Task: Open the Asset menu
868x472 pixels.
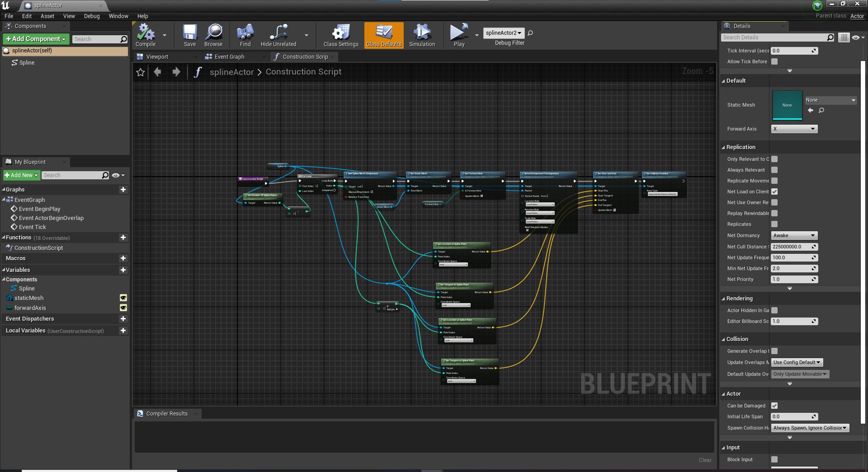Action: click(47, 16)
